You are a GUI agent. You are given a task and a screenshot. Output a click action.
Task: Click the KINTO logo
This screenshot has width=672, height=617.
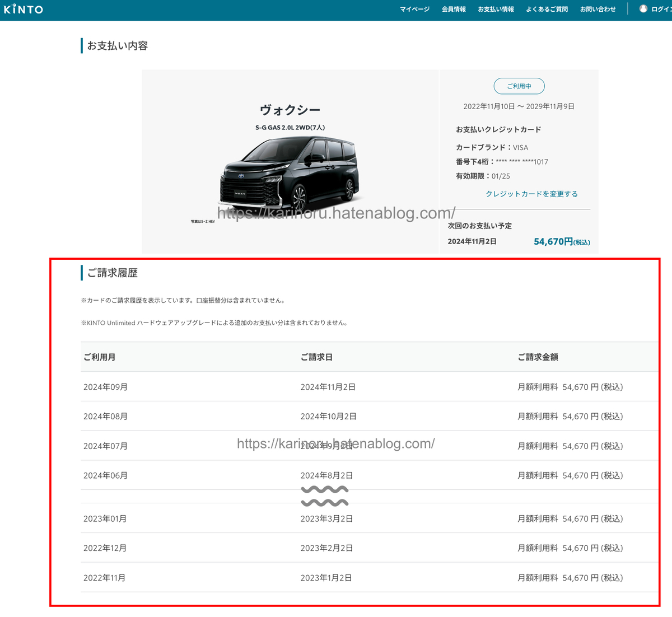coord(24,10)
